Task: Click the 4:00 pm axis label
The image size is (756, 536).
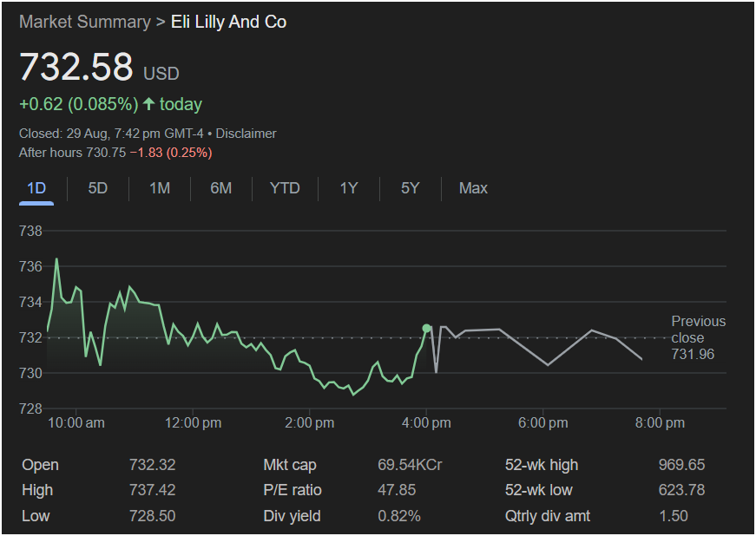Action: pos(426,423)
